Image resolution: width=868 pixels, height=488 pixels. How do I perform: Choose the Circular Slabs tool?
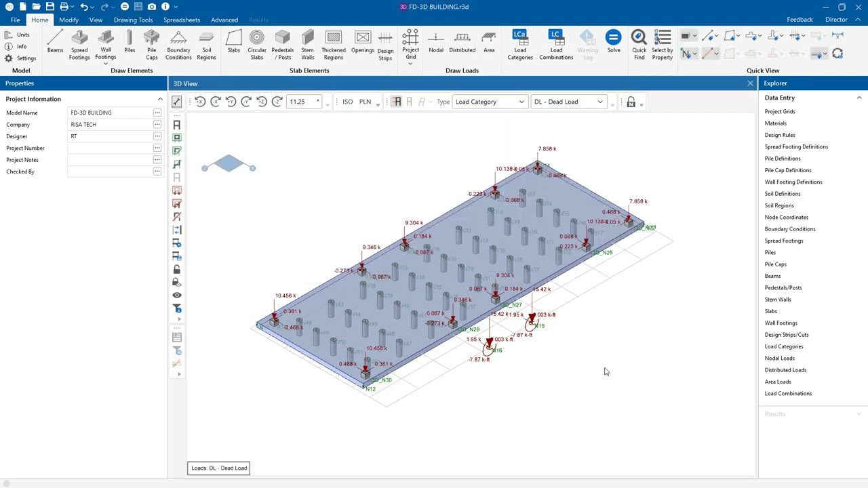pyautogui.click(x=257, y=45)
